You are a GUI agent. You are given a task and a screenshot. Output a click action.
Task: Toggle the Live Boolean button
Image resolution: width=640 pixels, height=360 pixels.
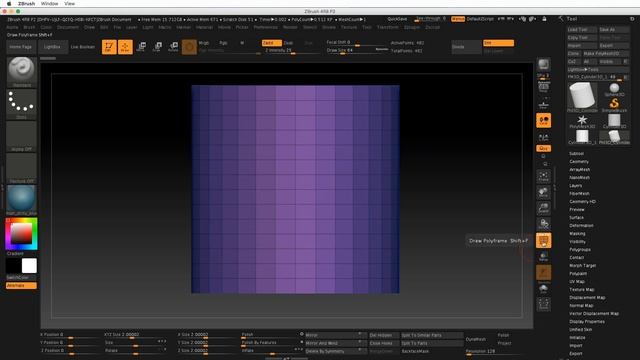[83, 47]
